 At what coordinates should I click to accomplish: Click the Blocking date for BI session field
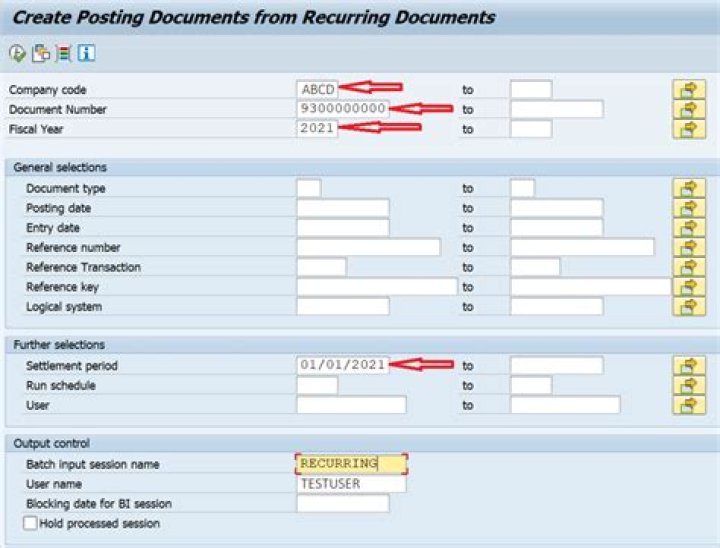click(x=342, y=504)
